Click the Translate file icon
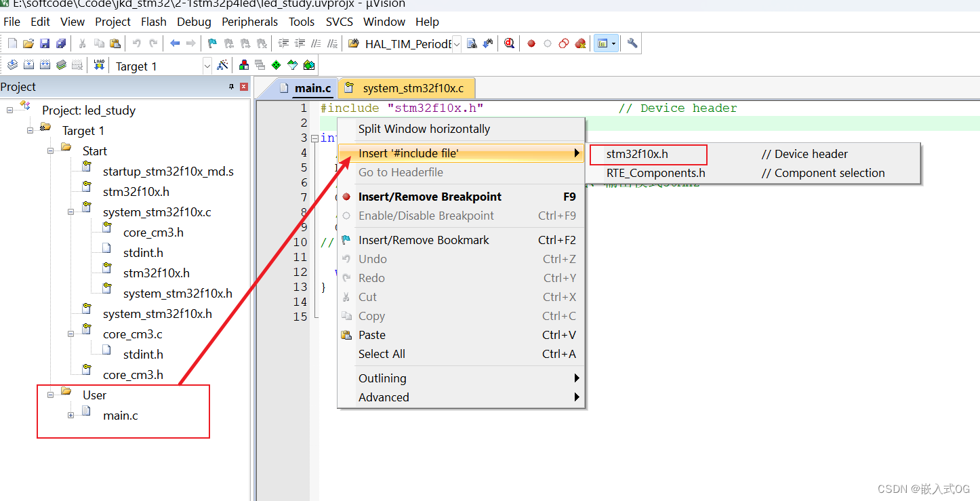This screenshot has height=501, width=980. pos(12,65)
